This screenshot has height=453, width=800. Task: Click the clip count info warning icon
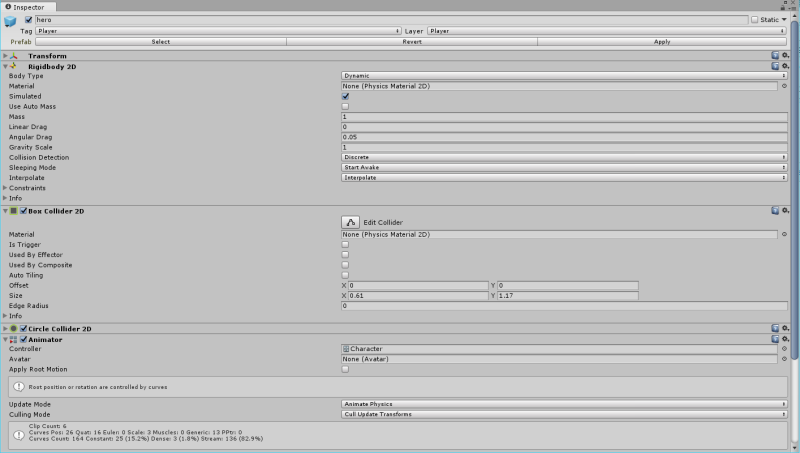click(19, 435)
